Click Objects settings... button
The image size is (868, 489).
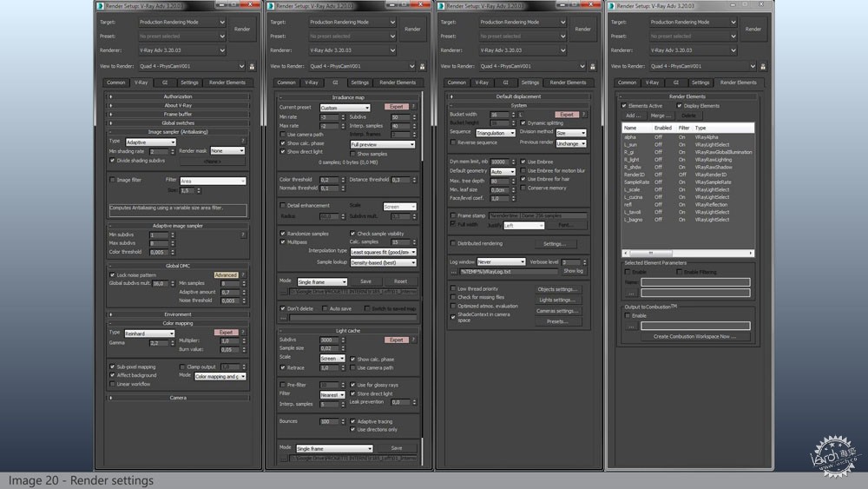point(557,289)
